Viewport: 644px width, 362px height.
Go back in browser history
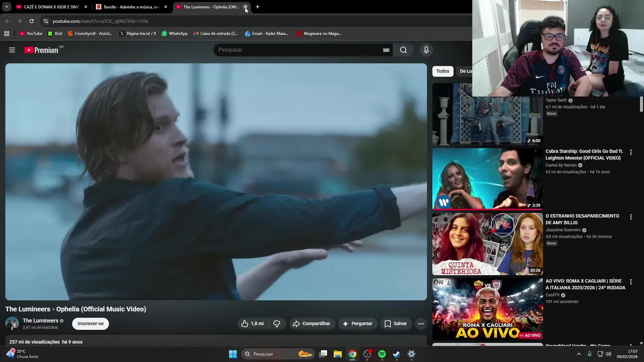[7, 21]
